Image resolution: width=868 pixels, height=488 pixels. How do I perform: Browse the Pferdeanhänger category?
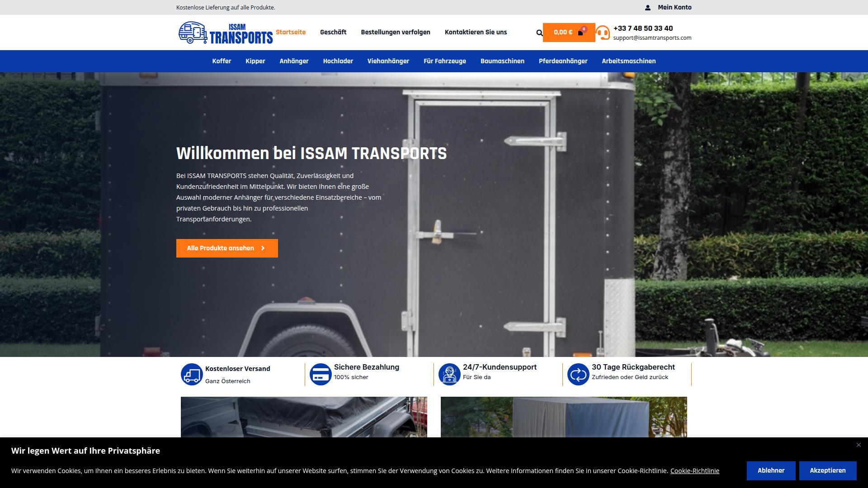563,61
